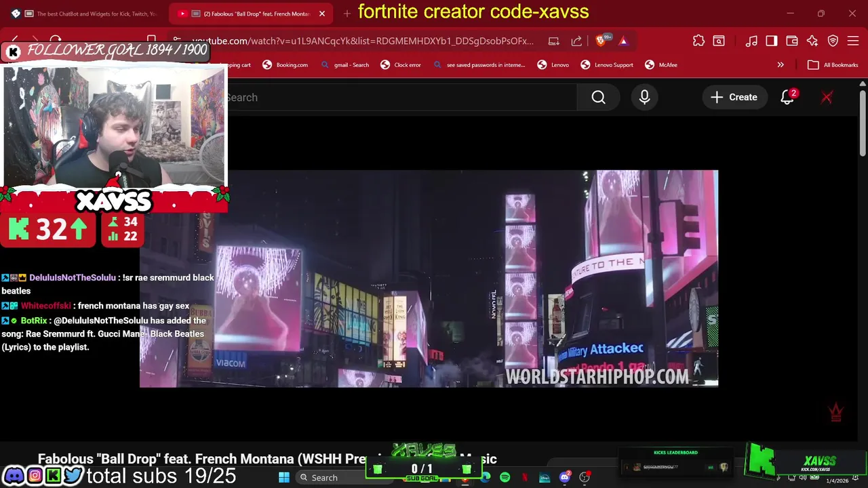Expand the hidden bookmarks chevron
868x488 pixels.
(x=781, y=65)
